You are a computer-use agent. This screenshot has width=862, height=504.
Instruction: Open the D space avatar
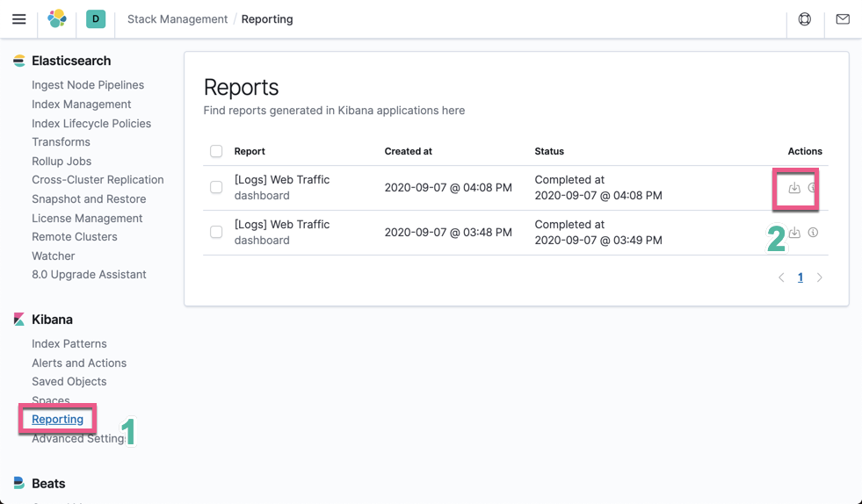point(96,18)
